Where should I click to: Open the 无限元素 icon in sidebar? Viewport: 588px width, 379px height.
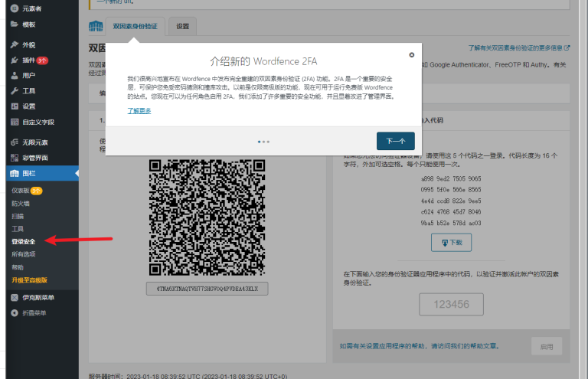click(15, 142)
